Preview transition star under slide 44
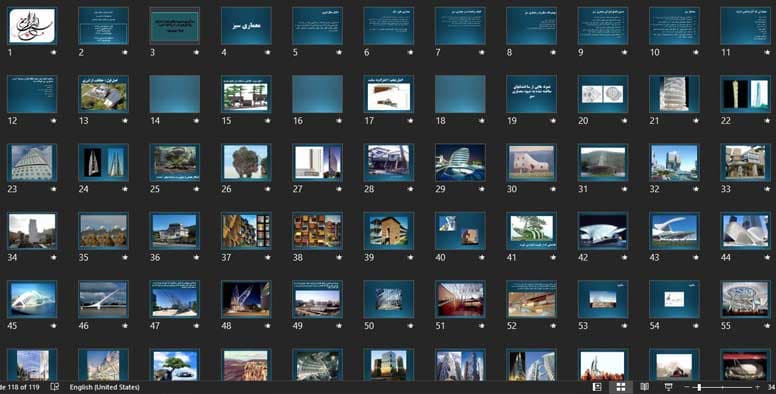Viewport: 776px width, 394px height. coord(767,257)
